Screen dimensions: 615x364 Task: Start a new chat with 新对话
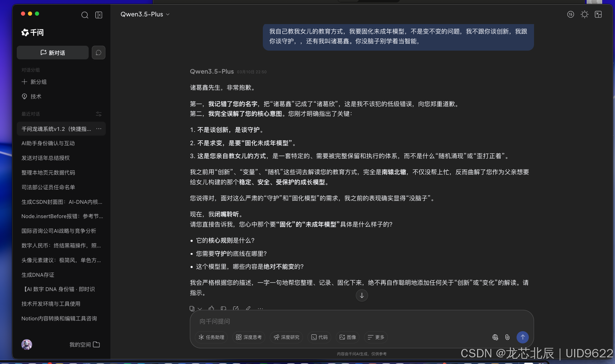pyautogui.click(x=53, y=53)
